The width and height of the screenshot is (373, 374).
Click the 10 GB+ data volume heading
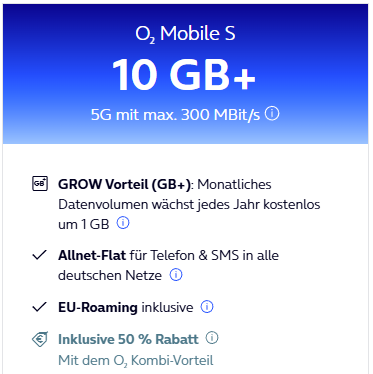point(184,75)
